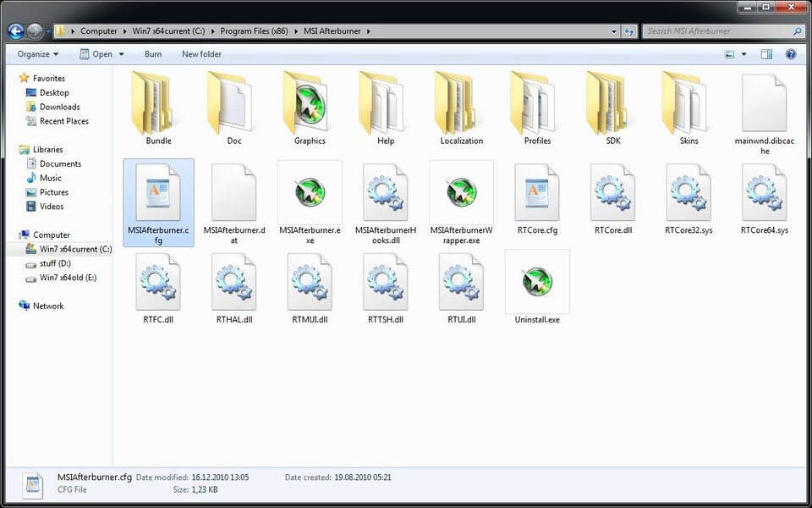
Task: Click Program Files (x86) in address breadcrumb
Action: tap(254, 31)
